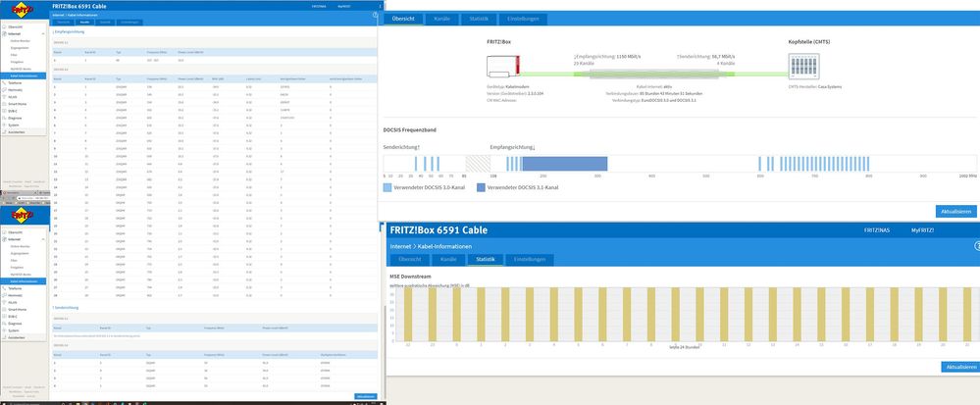Click the MSE Downstream chart heading
Image resolution: width=980 pixels, height=405 pixels.
(x=410, y=276)
